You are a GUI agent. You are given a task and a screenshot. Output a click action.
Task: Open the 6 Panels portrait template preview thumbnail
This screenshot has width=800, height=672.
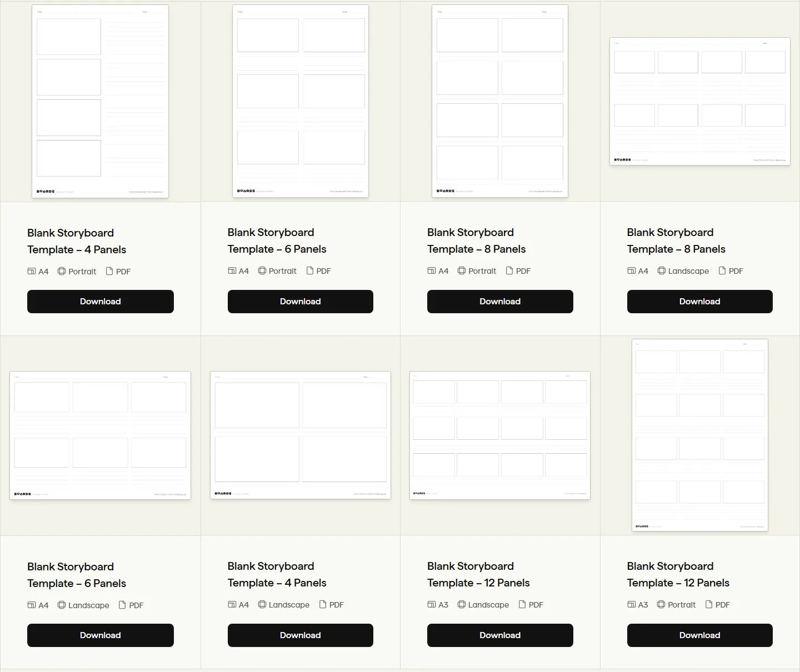coord(301,101)
